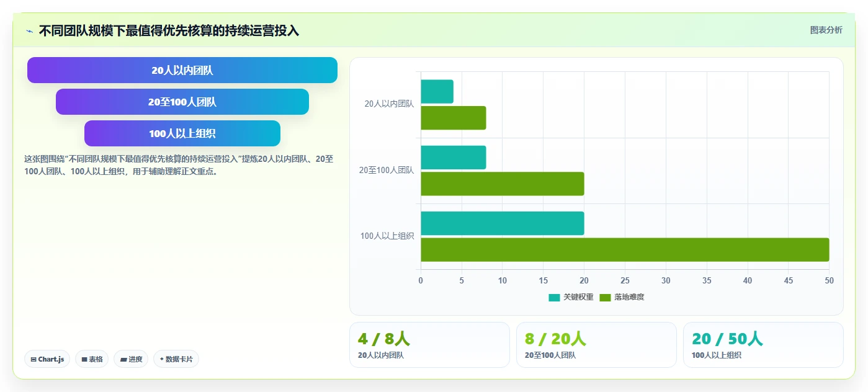
Task: Click the description paragraph starting 这张图围绕
Action: click(x=179, y=166)
